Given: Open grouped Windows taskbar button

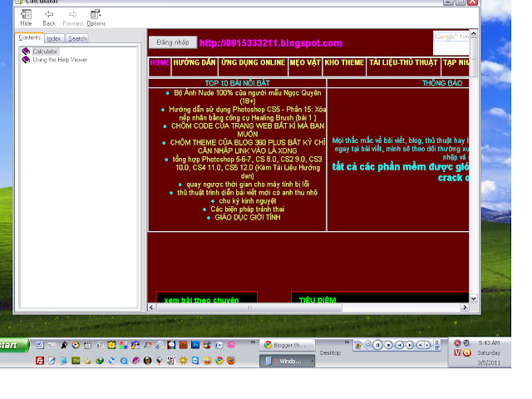Looking at the screenshot, I should [288, 361].
